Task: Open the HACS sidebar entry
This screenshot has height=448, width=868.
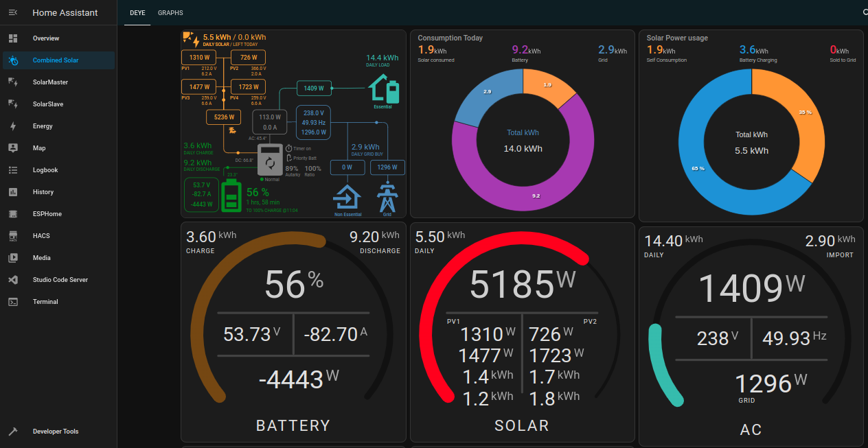Action: [41, 236]
